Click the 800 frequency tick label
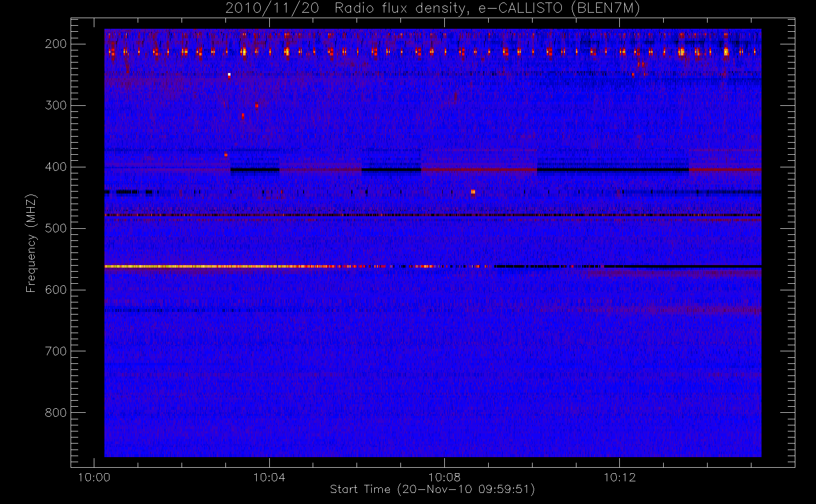Image resolution: width=816 pixels, height=504 pixels. pos(56,413)
